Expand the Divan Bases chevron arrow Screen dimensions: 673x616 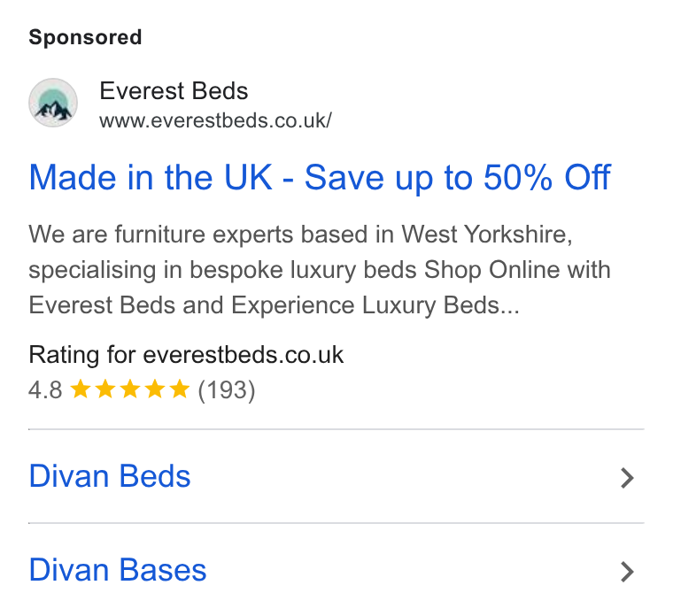627,572
